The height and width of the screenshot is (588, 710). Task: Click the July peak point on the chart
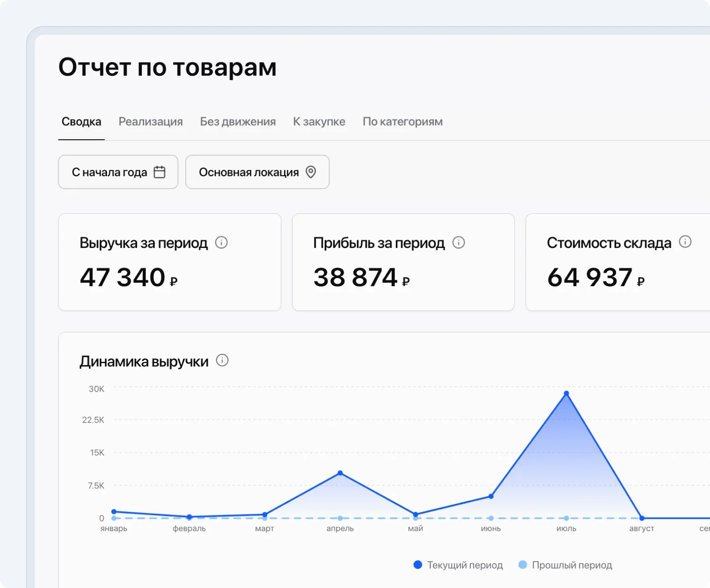[x=566, y=394]
